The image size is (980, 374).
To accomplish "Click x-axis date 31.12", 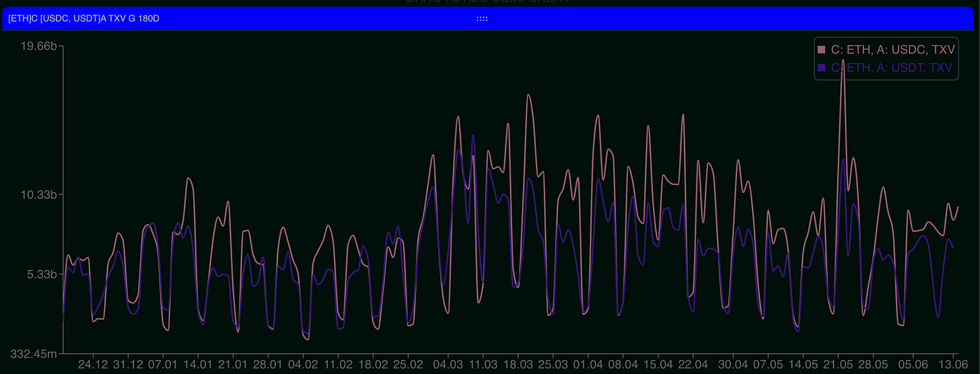I will [x=128, y=365].
